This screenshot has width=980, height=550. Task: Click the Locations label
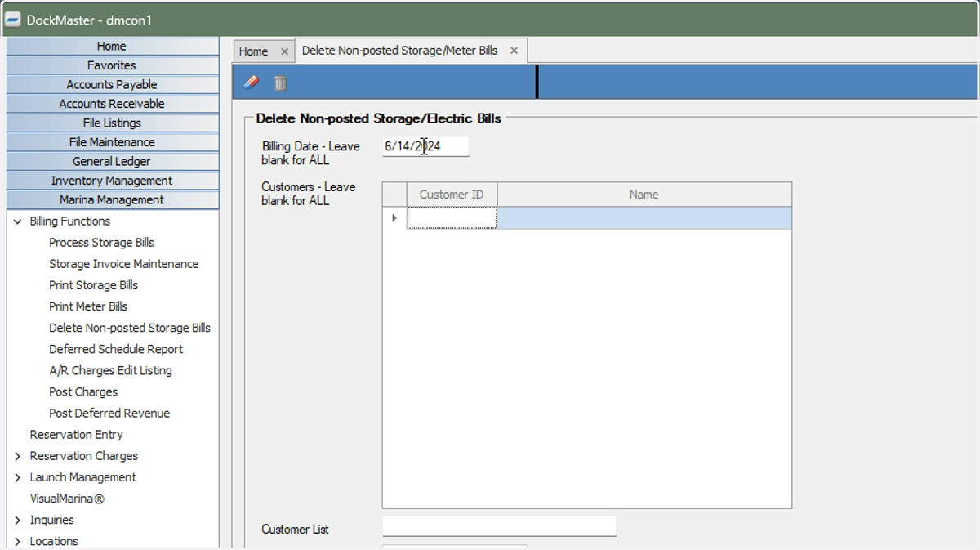tap(54, 541)
